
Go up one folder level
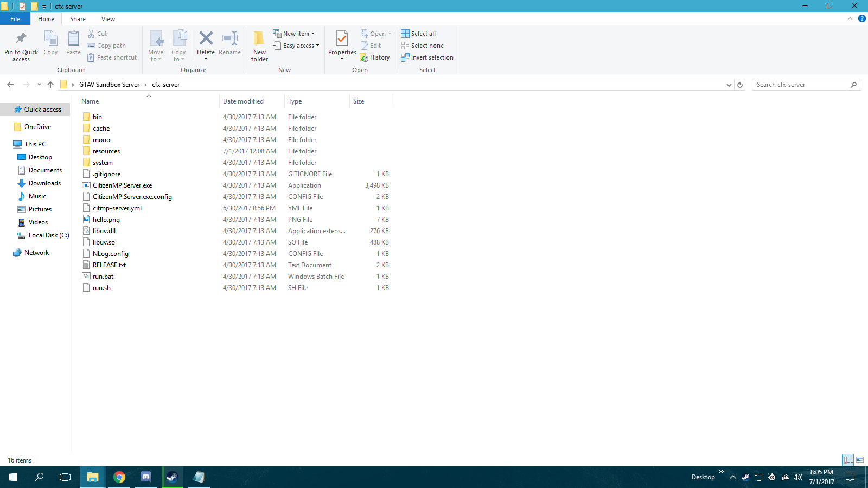coord(50,85)
